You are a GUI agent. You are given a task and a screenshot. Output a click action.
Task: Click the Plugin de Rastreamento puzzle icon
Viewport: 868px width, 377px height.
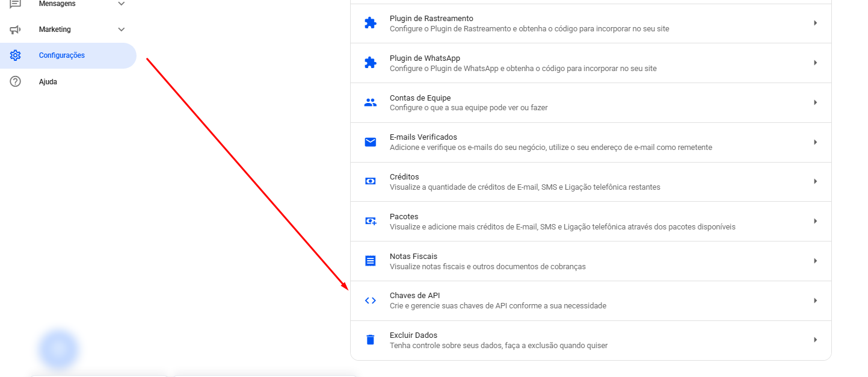point(371,23)
